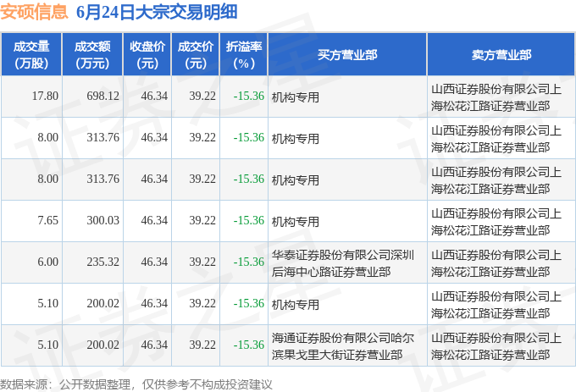Open the 安硕信息 stock name link
This screenshot has width=576, height=392.
click(34, 12)
